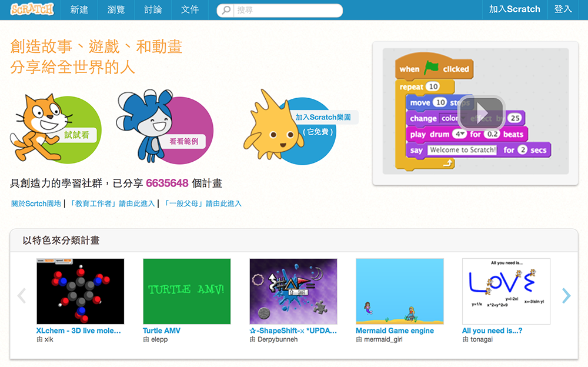Open the Turtle AMV project thumbnail
This screenshot has height=367, width=588.
click(187, 291)
